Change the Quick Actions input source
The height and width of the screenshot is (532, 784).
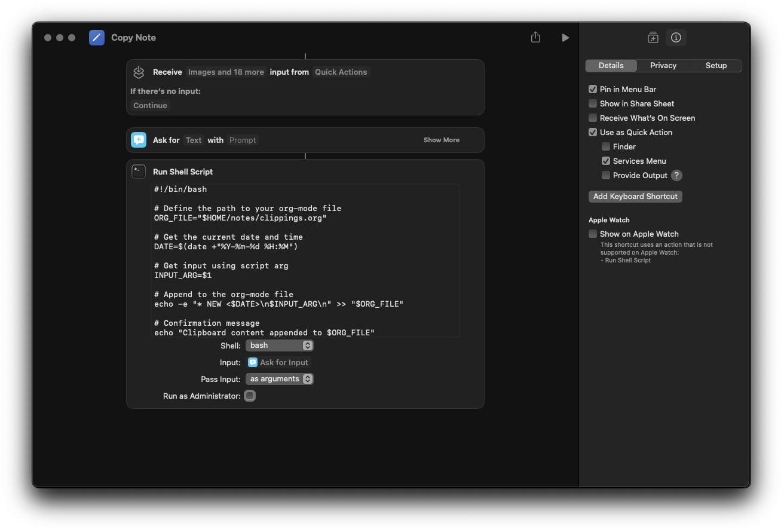(341, 72)
